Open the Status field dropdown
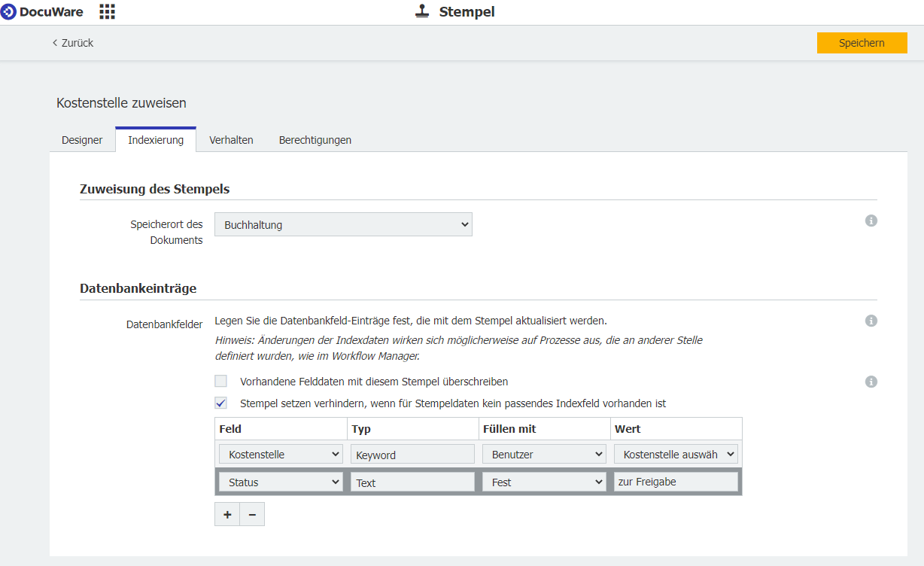This screenshot has width=924, height=566. (281, 482)
